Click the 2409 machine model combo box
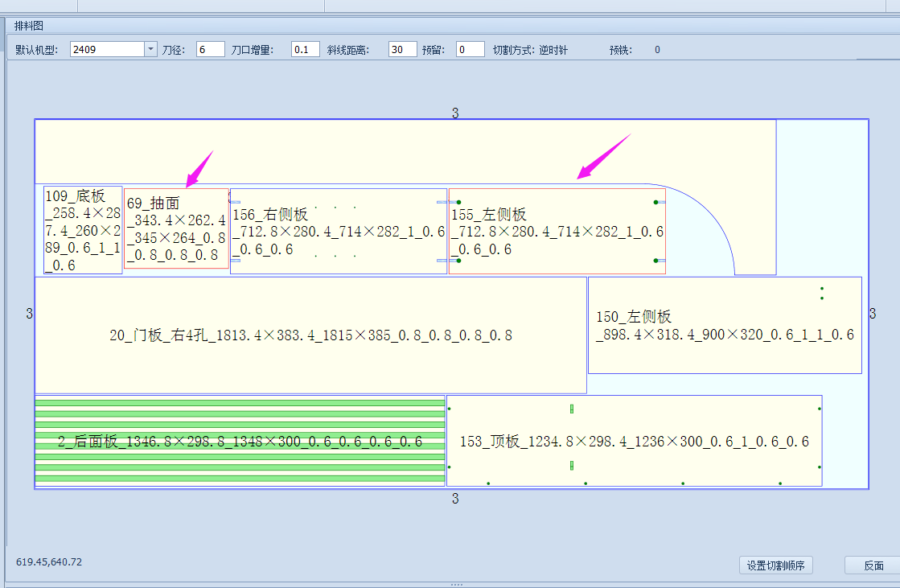 pyautogui.click(x=113, y=49)
